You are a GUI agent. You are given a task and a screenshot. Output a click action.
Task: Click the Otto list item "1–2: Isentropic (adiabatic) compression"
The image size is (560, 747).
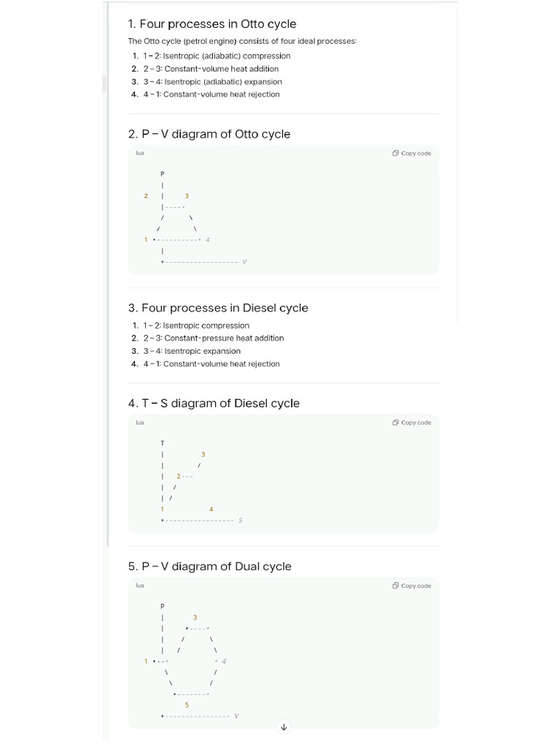pos(217,55)
